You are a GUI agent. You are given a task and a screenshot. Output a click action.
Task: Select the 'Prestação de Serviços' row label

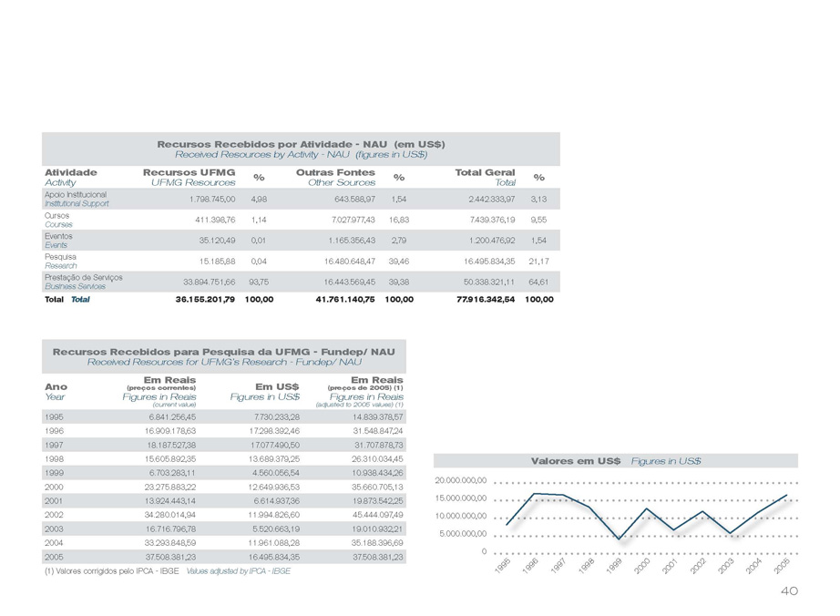pos(83,276)
